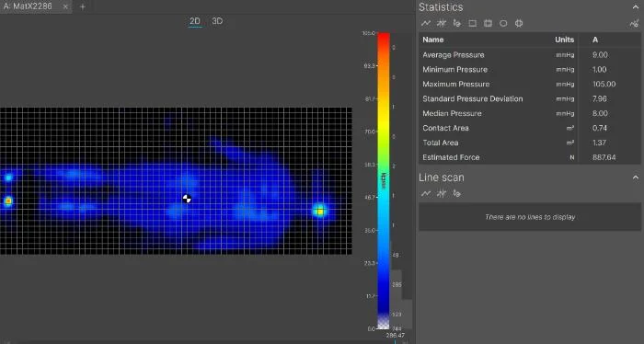Click the Name column header
This screenshot has height=344, width=644.
433,40
